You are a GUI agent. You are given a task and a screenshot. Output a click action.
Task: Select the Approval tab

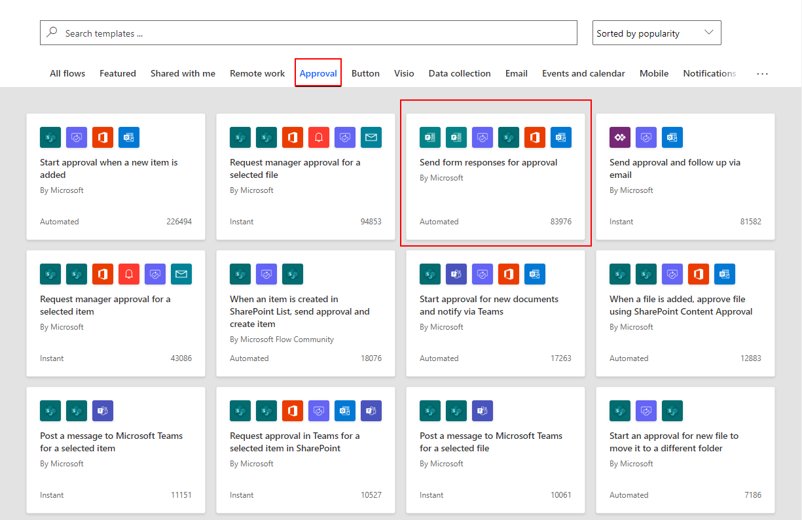(x=318, y=74)
